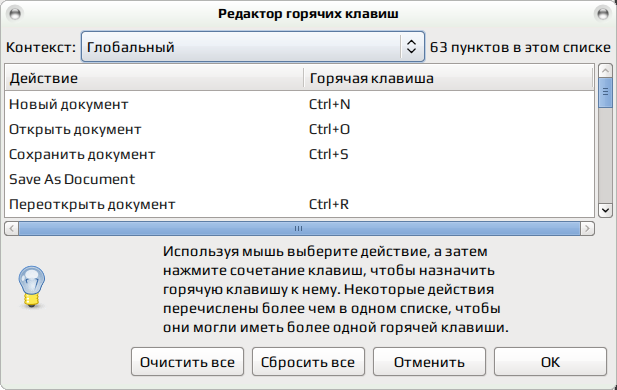617x390 pixels.
Task: Select the Новый документ action row
Action: pyautogui.click(x=299, y=104)
